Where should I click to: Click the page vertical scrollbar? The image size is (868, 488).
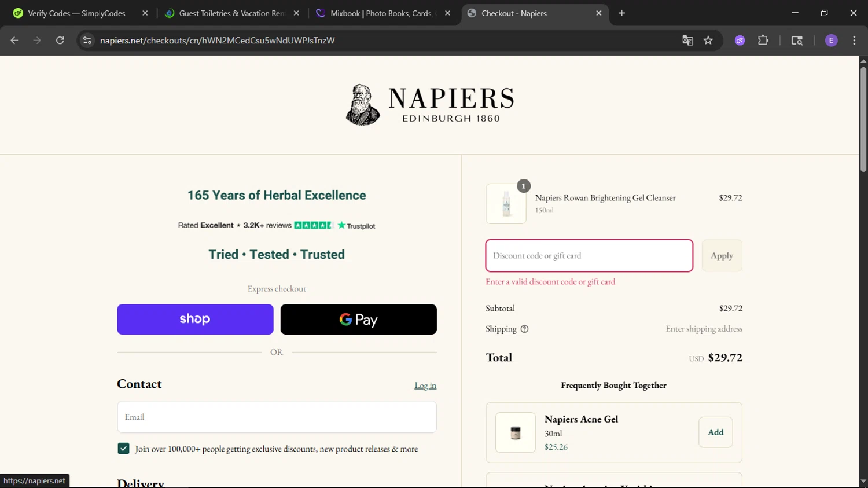coord(863,120)
